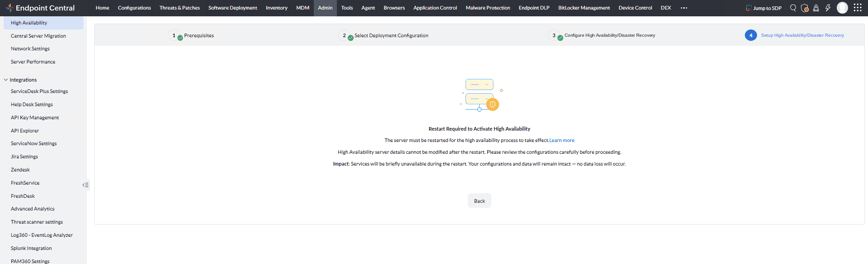
Task: Open ServiceDesk Plus Settings
Action: coord(39,91)
